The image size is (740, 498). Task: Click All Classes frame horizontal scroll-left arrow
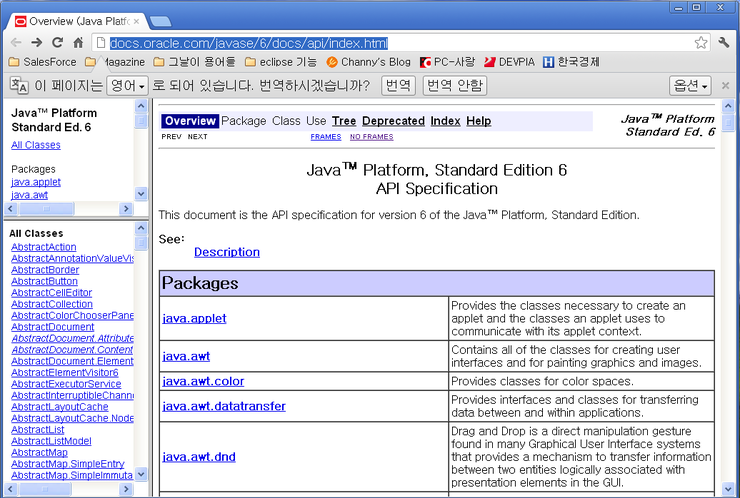click(x=10, y=489)
